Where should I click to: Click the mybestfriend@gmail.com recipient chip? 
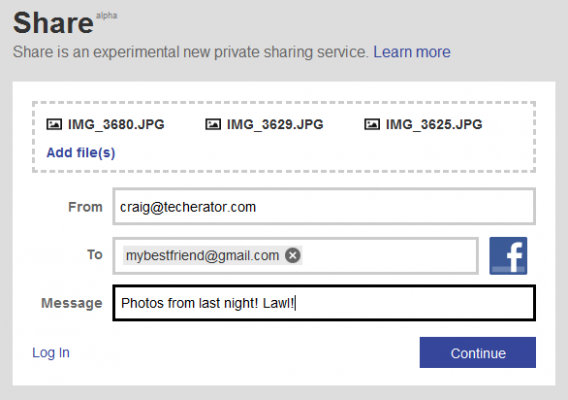pos(203,255)
